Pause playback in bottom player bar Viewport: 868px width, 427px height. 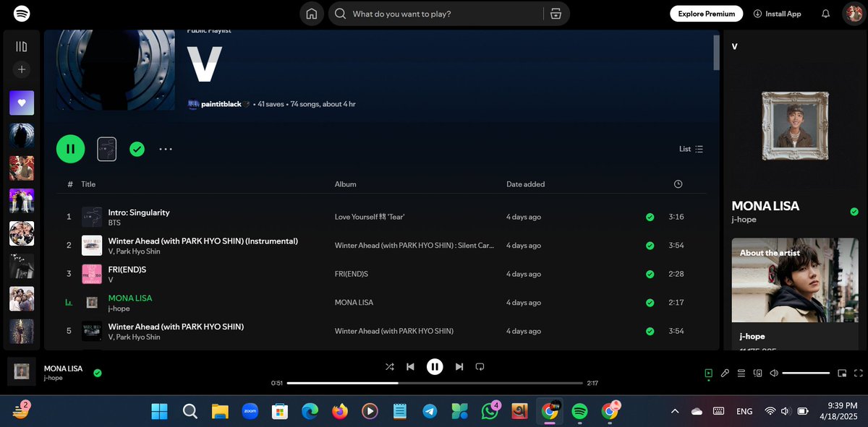pyautogui.click(x=435, y=367)
